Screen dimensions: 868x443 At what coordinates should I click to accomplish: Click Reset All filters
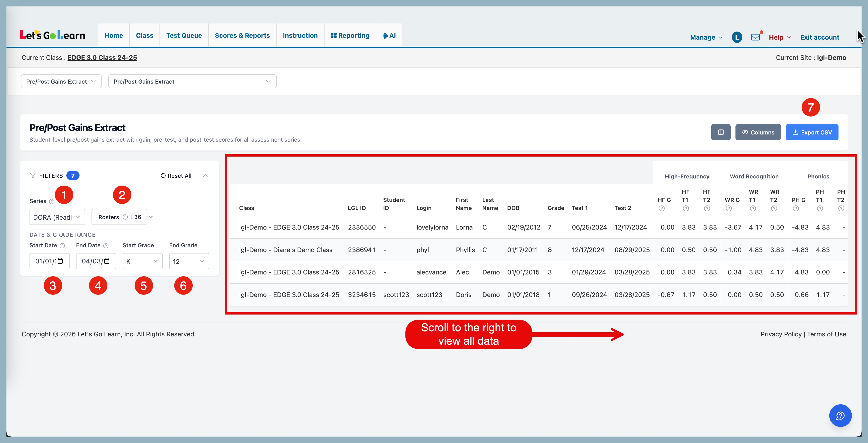176,176
